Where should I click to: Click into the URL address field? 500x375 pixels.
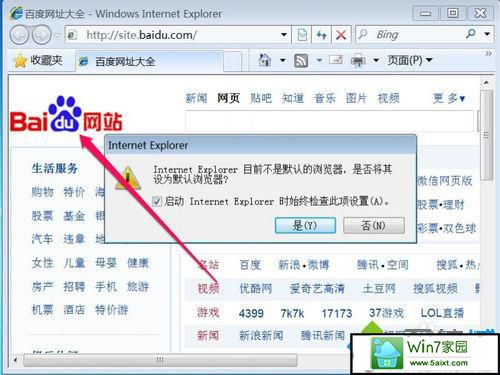pyautogui.click(x=177, y=35)
